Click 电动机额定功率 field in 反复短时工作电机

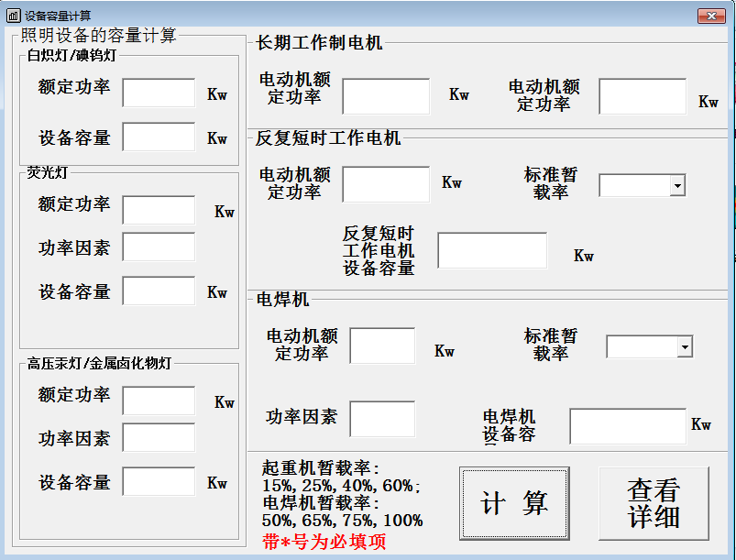coord(386,184)
